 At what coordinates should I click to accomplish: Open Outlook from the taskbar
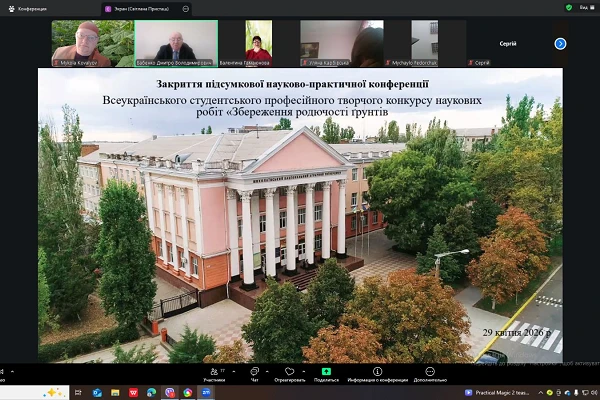(97, 392)
